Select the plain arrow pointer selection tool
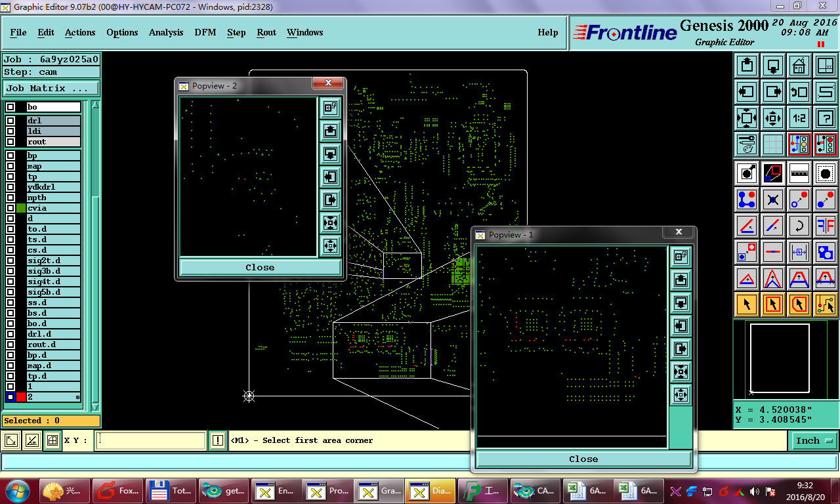The height and width of the screenshot is (504, 840). pyautogui.click(x=747, y=304)
